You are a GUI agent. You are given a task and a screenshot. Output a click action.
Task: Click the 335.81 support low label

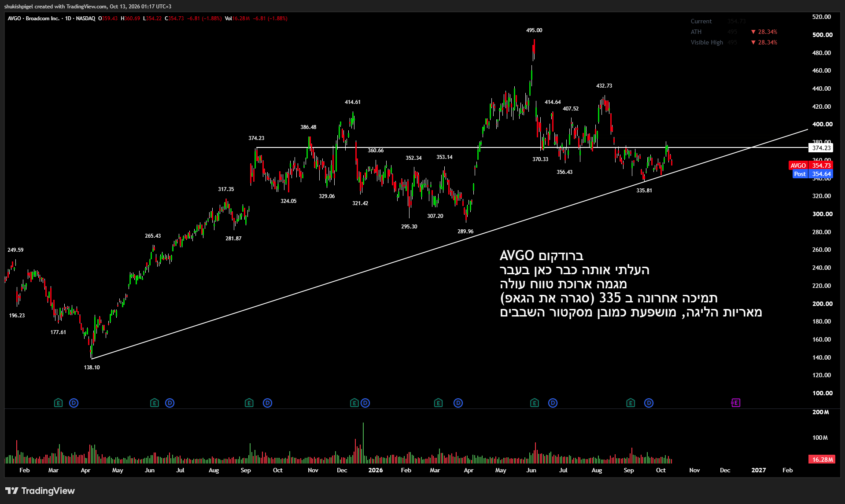point(644,191)
